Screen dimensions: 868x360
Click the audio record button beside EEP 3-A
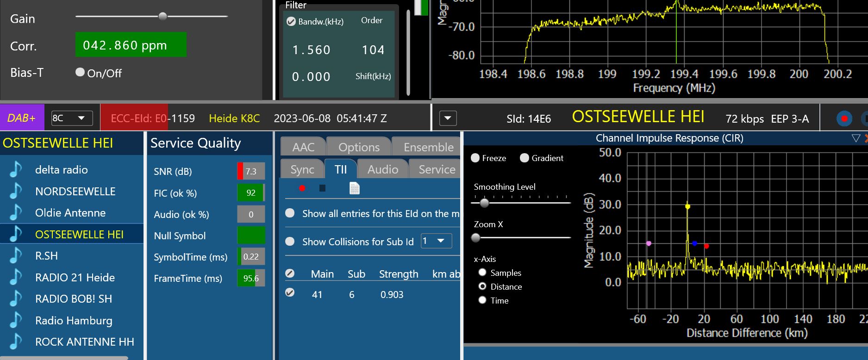(x=844, y=119)
